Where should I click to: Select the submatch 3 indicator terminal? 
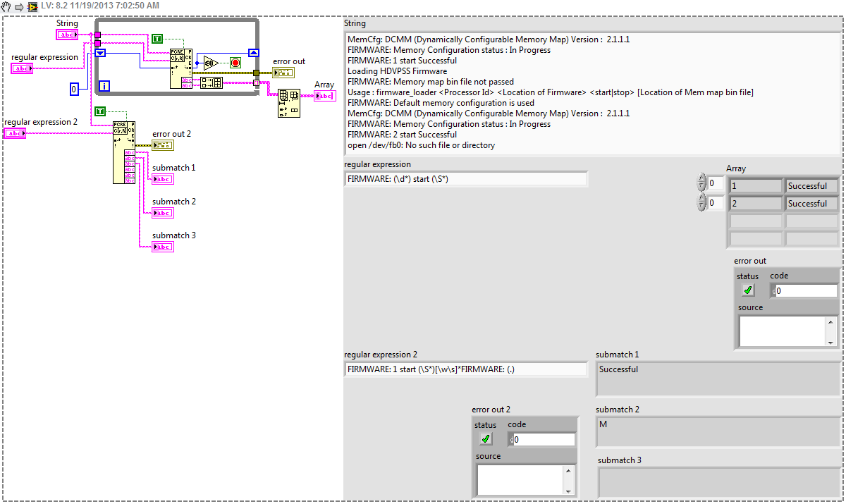tap(163, 247)
